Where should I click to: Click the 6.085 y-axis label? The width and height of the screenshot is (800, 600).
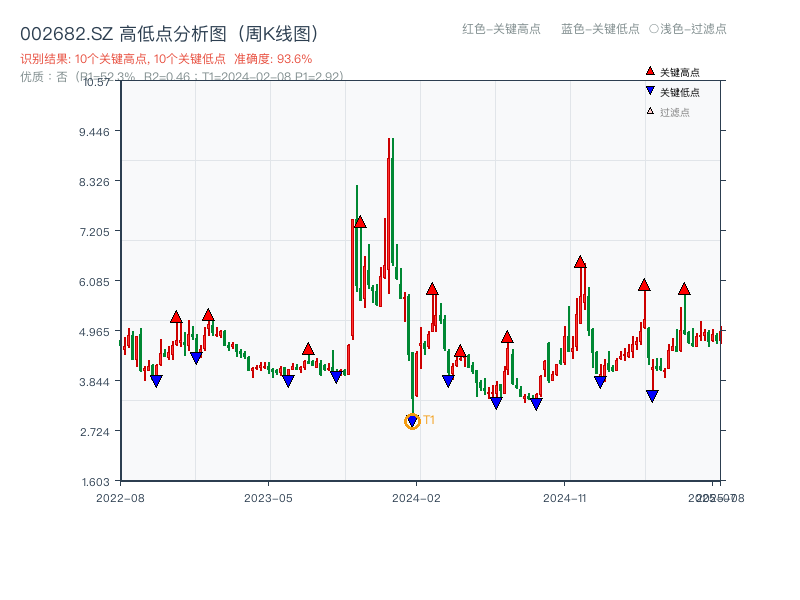coord(94,282)
